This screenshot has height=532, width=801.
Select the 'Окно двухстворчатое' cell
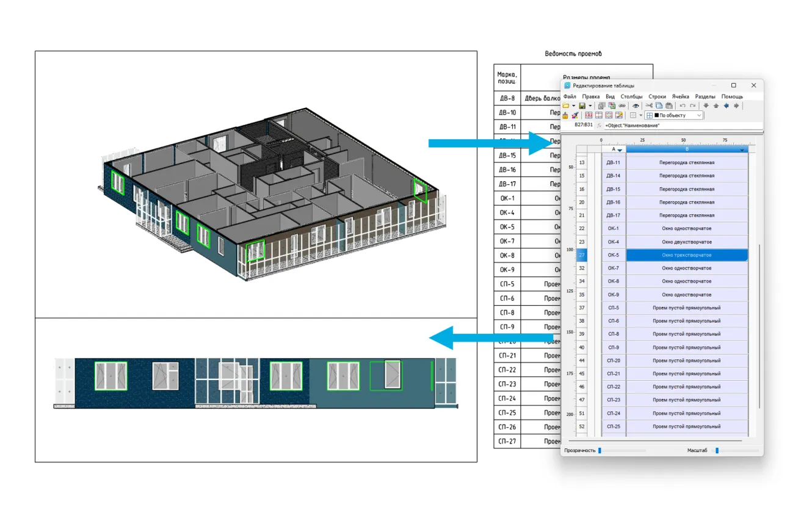(686, 242)
